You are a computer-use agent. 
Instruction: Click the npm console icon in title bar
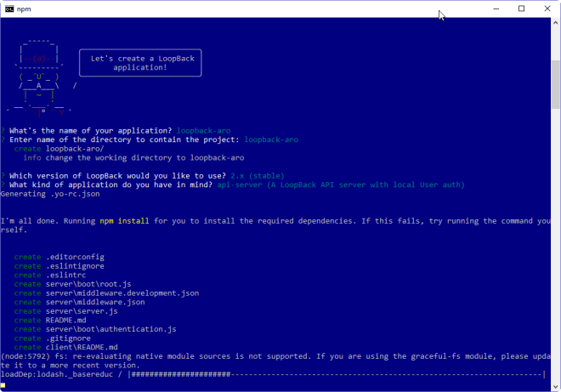click(9, 9)
